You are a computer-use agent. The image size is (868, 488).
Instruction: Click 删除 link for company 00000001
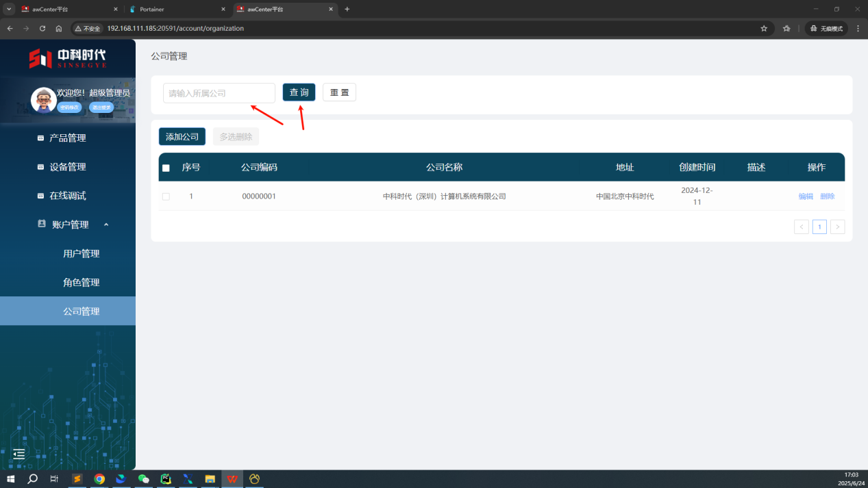pyautogui.click(x=828, y=196)
